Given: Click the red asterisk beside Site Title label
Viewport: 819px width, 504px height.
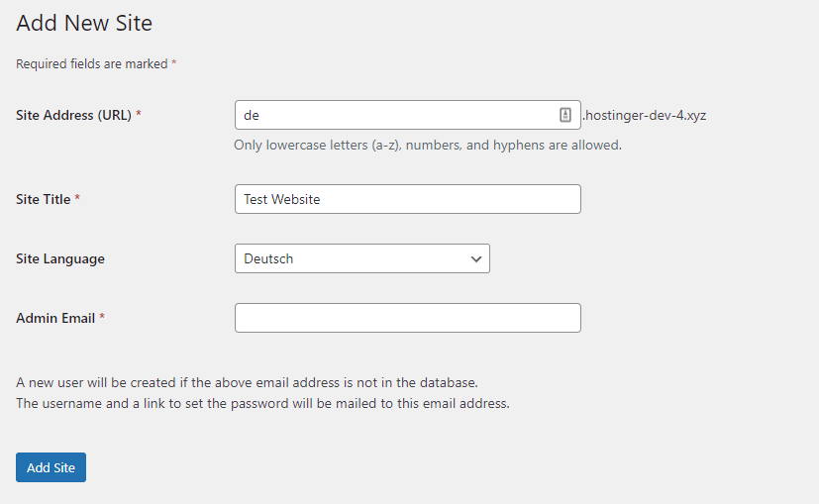Looking at the screenshot, I should (77, 197).
